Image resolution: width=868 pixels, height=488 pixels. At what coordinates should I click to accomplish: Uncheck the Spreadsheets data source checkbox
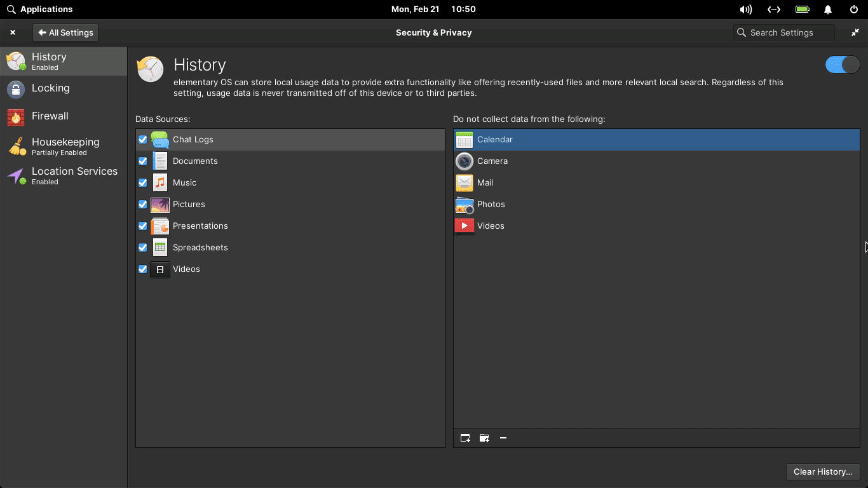point(143,248)
